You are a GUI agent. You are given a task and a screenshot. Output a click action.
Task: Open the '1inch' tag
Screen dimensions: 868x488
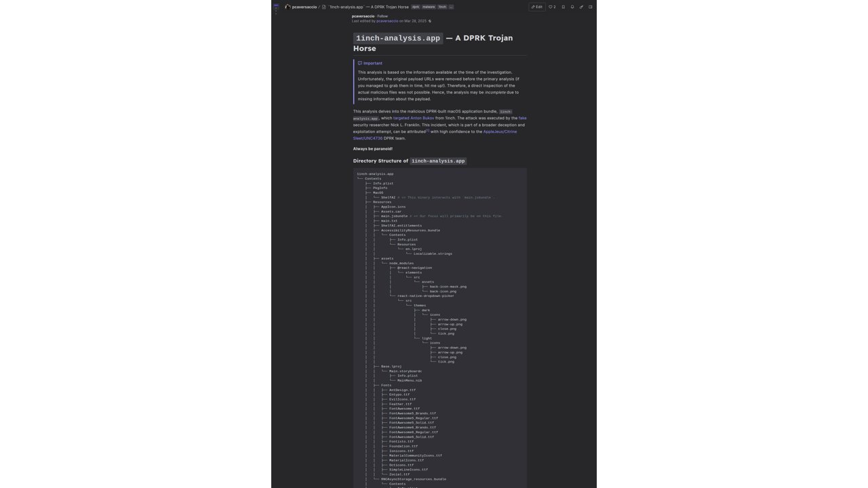tap(442, 7)
